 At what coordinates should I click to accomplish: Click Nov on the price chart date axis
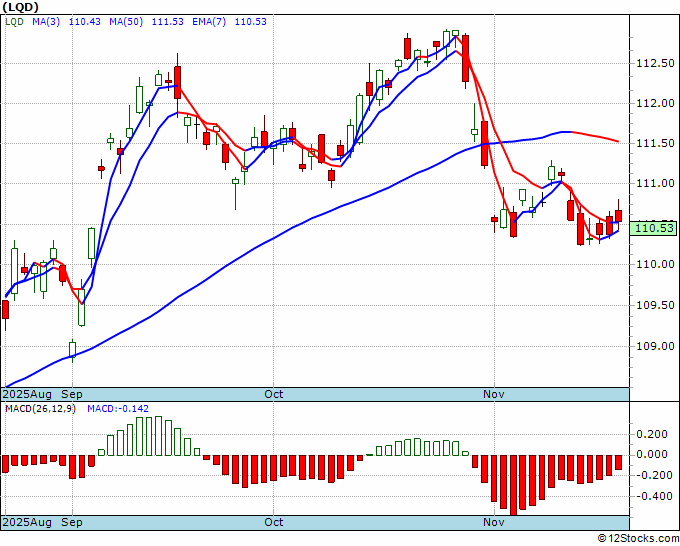pyautogui.click(x=494, y=394)
